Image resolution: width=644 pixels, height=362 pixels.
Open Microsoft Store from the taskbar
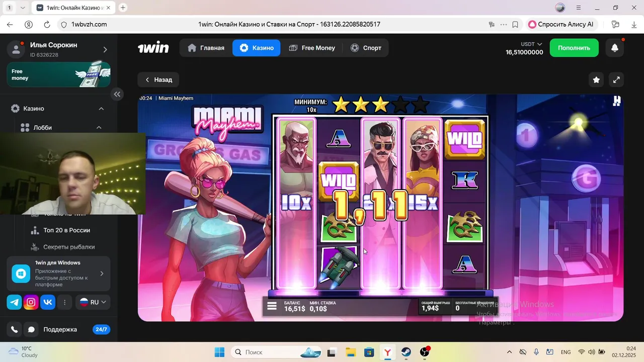(369, 352)
